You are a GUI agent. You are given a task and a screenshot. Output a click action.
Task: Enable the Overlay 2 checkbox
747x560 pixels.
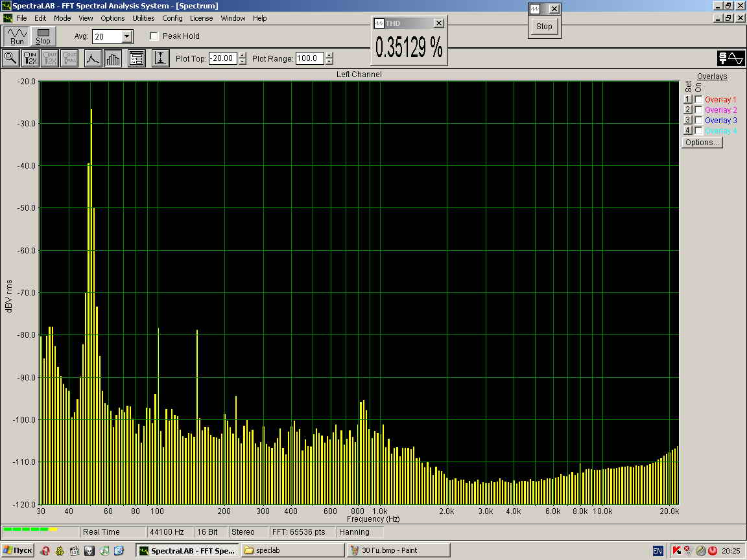[x=698, y=110]
